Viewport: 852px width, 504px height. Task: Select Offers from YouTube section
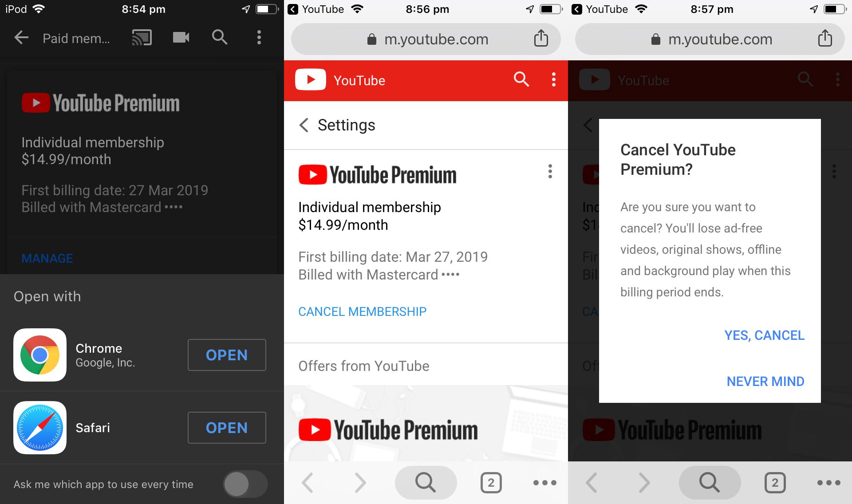(x=365, y=366)
